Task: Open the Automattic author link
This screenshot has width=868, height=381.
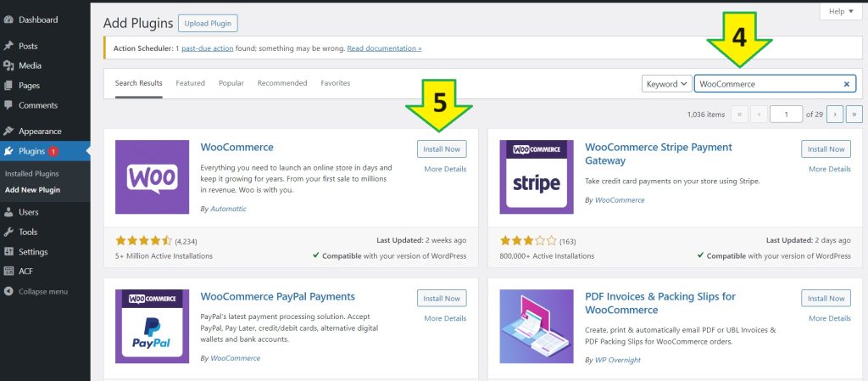Action: tap(229, 209)
